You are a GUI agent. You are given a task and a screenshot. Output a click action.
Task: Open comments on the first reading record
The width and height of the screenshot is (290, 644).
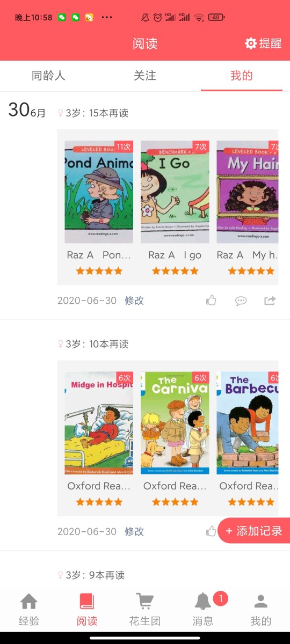coord(241,301)
